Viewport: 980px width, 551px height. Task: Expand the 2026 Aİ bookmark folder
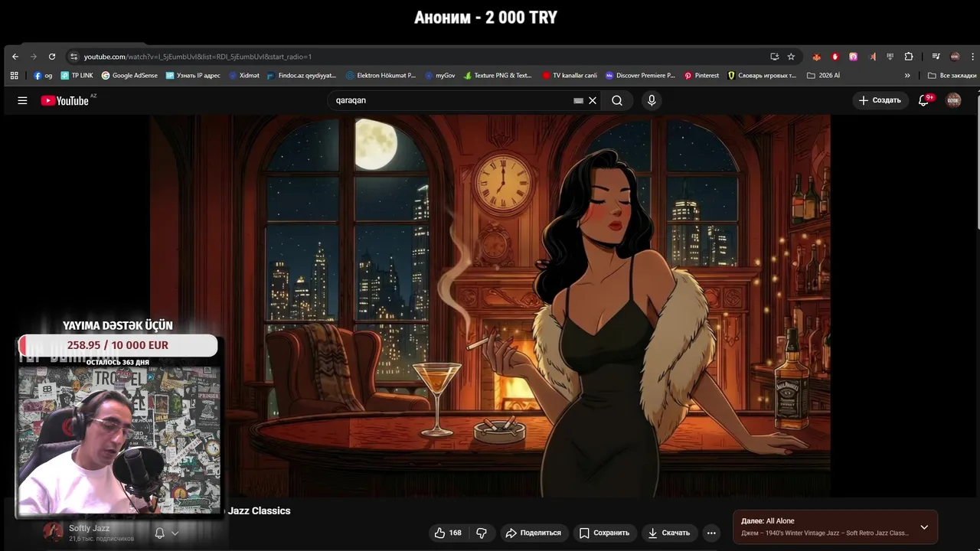[823, 76]
